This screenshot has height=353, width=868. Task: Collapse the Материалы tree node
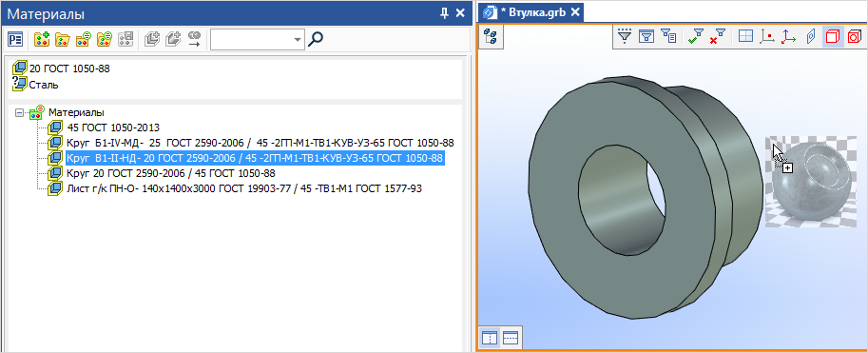pyautogui.click(x=20, y=112)
